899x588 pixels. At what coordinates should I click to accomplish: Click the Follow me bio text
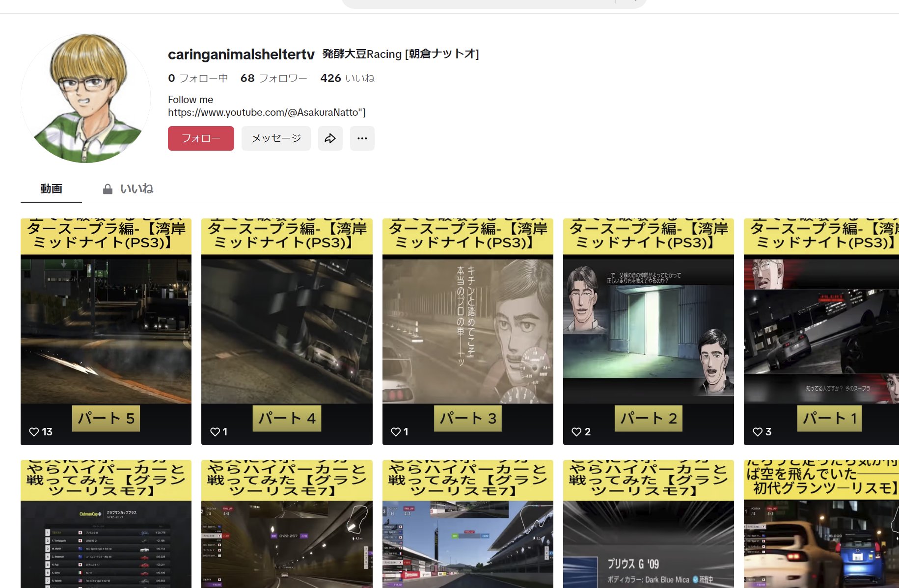[x=191, y=100]
